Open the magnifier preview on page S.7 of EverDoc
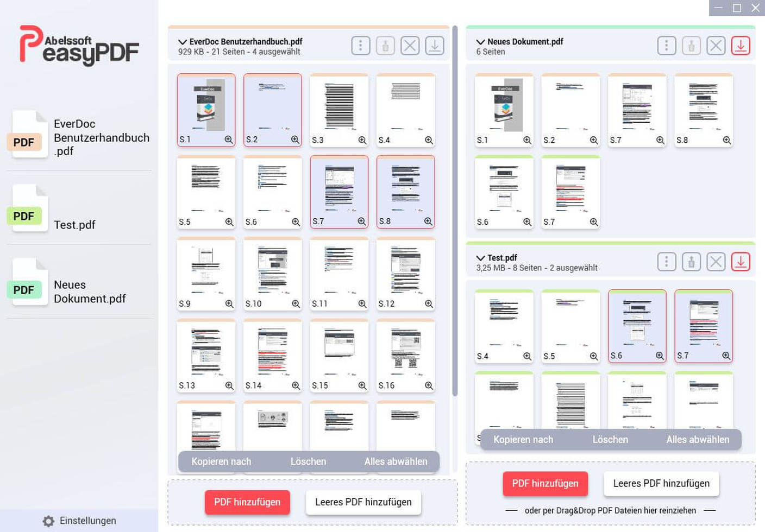Viewport: 765px width, 532px height. [x=361, y=221]
